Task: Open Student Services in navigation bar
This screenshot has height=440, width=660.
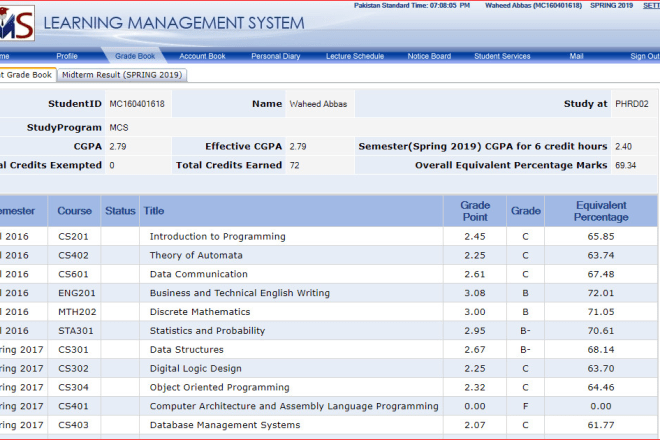Action: click(502, 56)
